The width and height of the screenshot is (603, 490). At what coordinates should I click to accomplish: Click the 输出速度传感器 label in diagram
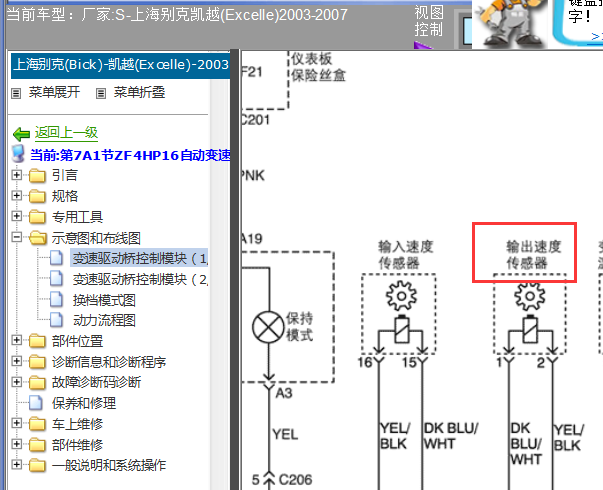click(533, 255)
